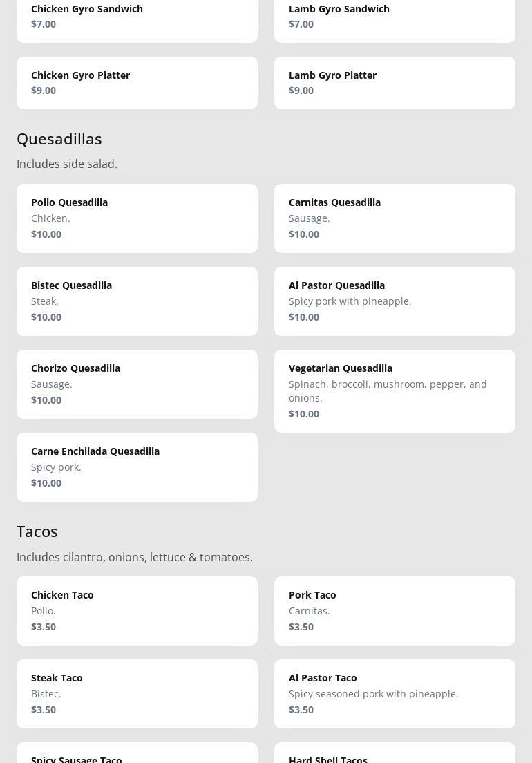Select the Chicken Gyro Sandwich item

tap(137, 17)
